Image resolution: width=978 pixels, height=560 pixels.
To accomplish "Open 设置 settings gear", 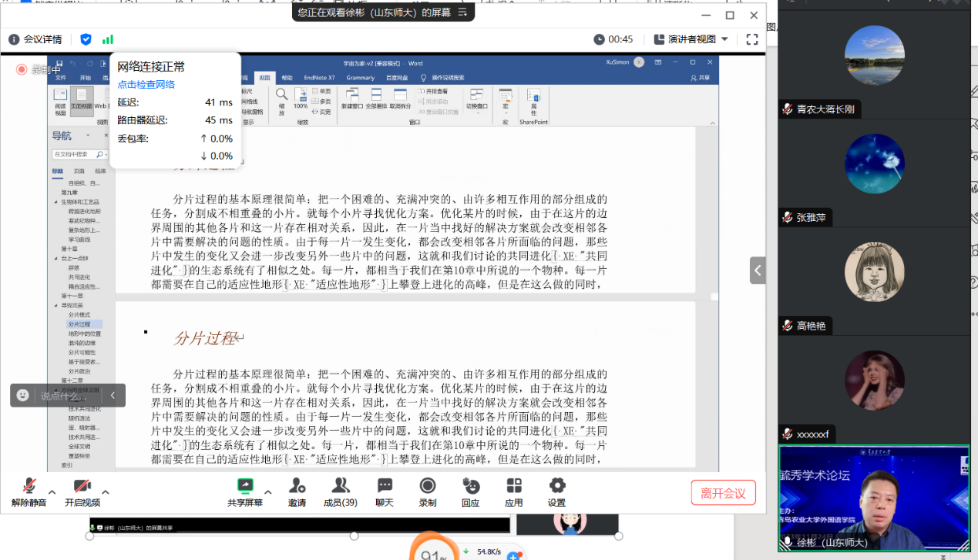I will tap(556, 491).
